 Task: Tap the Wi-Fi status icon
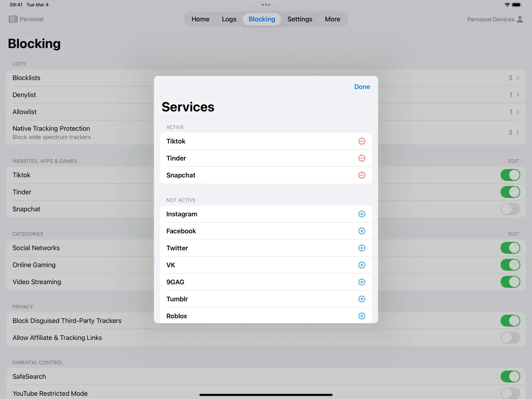click(507, 4)
